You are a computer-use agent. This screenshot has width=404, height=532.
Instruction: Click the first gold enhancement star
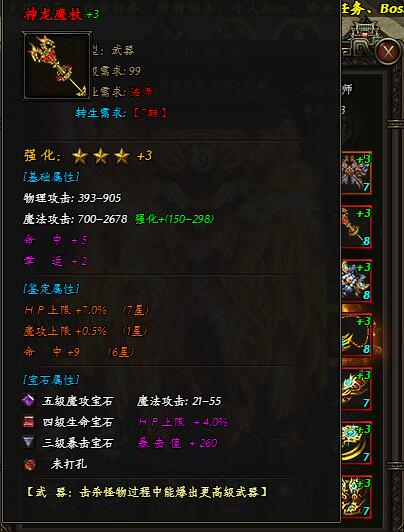(x=80, y=156)
